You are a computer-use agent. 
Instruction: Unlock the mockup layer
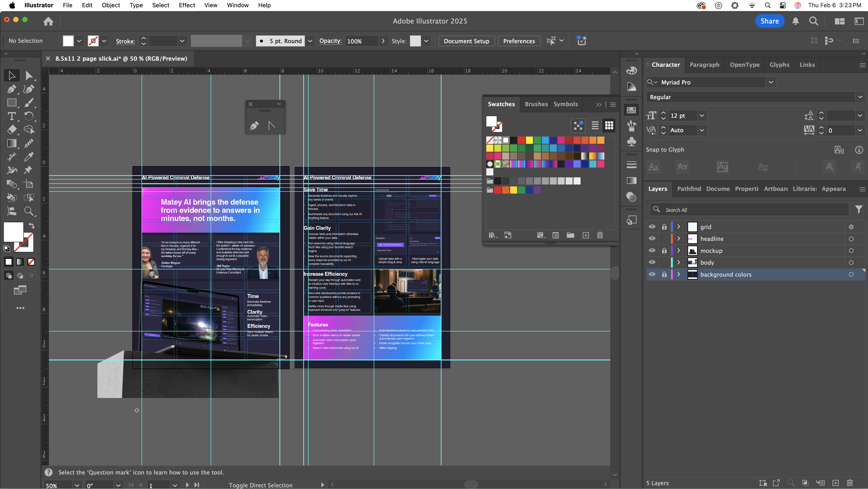click(664, 251)
